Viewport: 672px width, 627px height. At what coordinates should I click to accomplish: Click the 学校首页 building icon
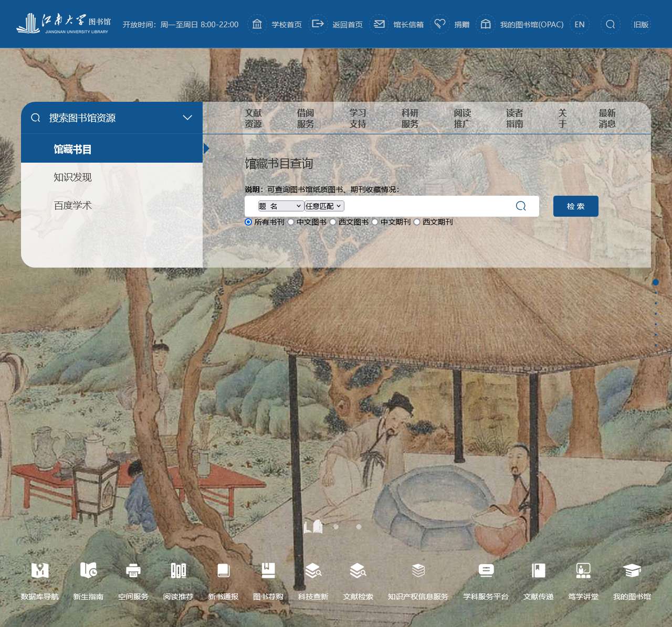tap(257, 24)
